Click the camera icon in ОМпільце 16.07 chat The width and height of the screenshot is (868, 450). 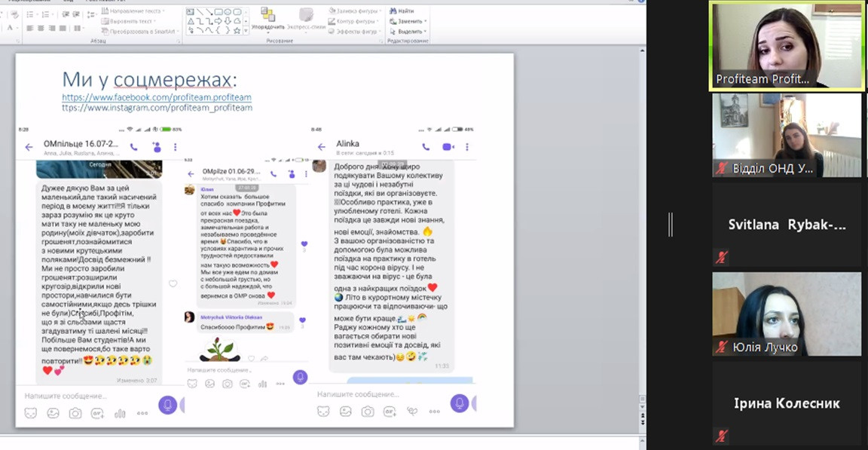tap(75, 413)
